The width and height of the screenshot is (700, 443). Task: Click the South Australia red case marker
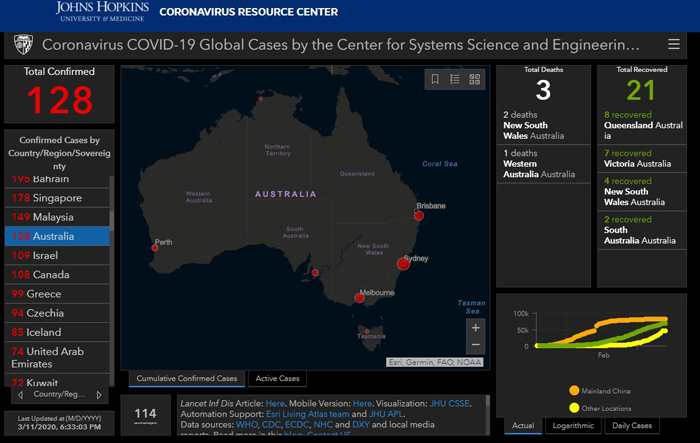click(315, 272)
